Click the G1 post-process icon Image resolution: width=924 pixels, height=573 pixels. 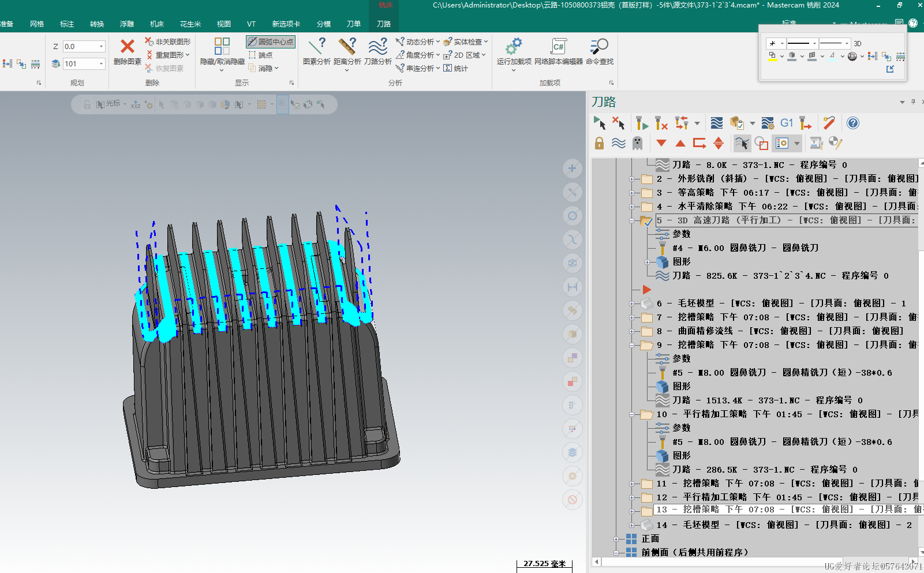pyautogui.click(x=787, y=123)
